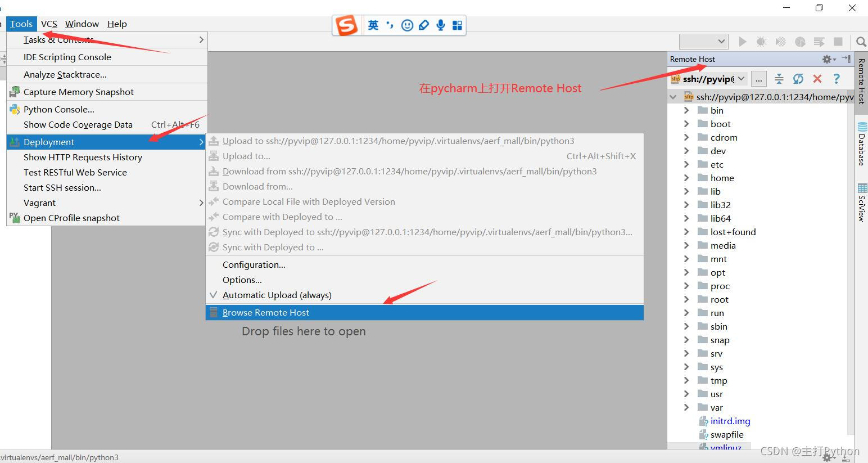This screenshot has height=463, width=868.
Task: Collapse the ssh://pyvip root node
Action: coord(673,97)
